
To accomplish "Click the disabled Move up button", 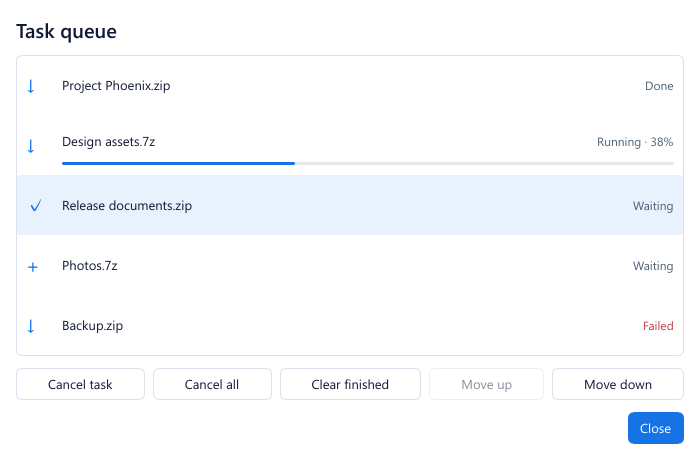I will tap(486, 384).
